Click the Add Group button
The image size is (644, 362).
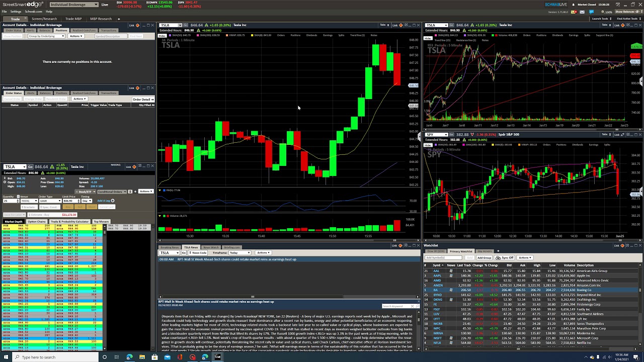484,257
